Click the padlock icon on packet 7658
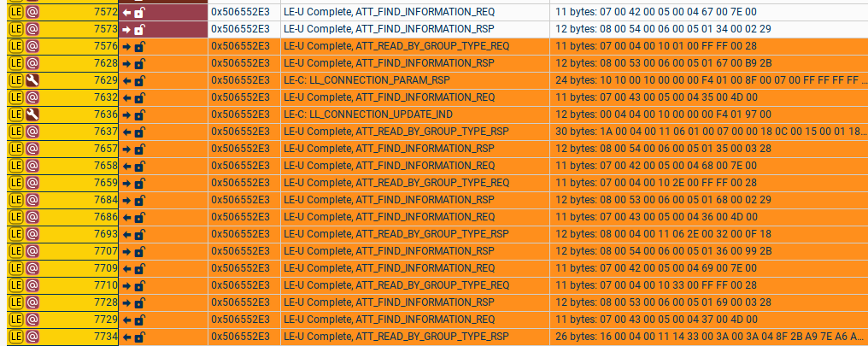Viewport: 868px width, 346px height. 139,166
